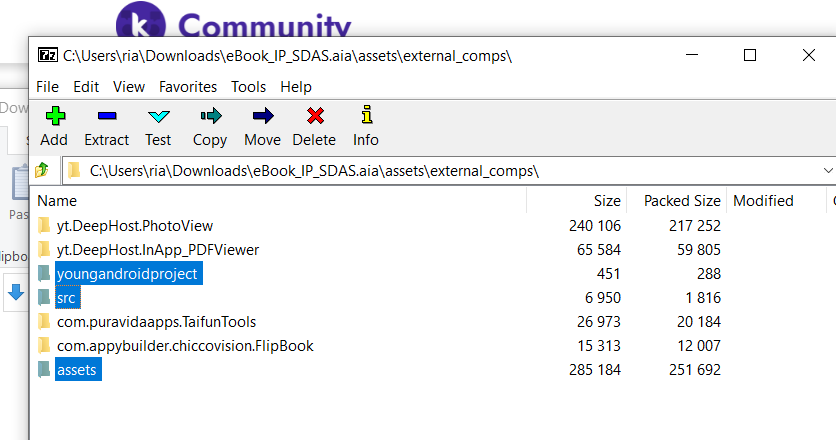Click the youngandroidproject folder icon
This screenshot has width=836, height=440.
click(44, 274)
